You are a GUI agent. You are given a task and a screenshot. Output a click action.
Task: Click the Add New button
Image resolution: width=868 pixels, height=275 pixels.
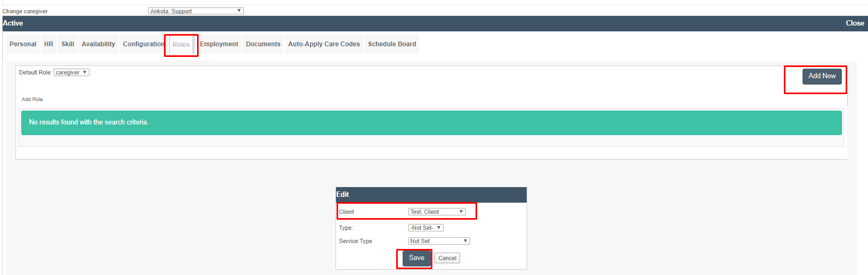pyautogui.click(x=822, y=76)
